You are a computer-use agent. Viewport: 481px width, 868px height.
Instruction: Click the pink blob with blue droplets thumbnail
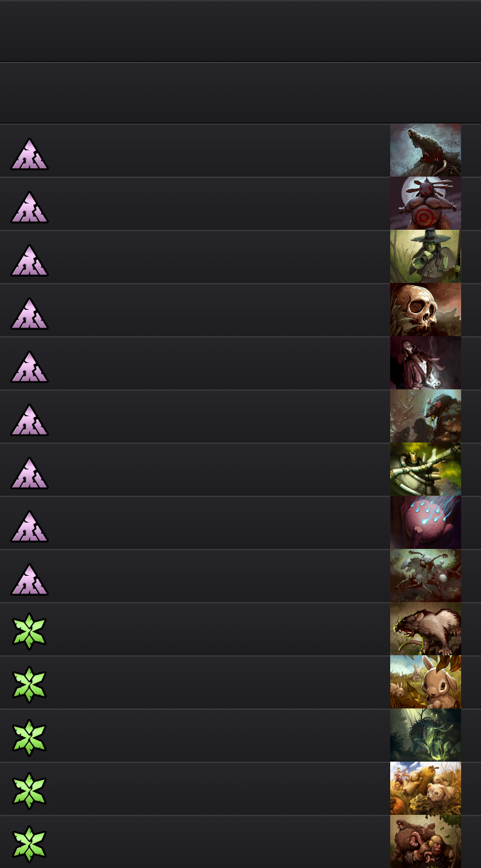coord(426,523)
